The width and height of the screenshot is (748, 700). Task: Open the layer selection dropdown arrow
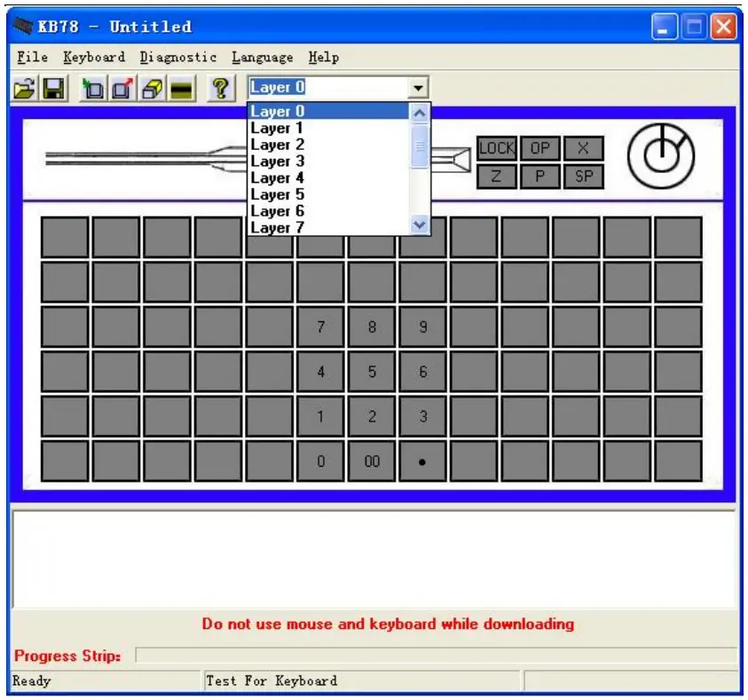tap(420, 86)
